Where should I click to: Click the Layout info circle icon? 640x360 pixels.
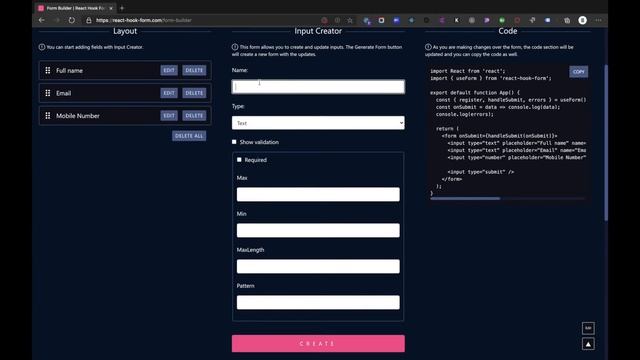coord(42,47)
